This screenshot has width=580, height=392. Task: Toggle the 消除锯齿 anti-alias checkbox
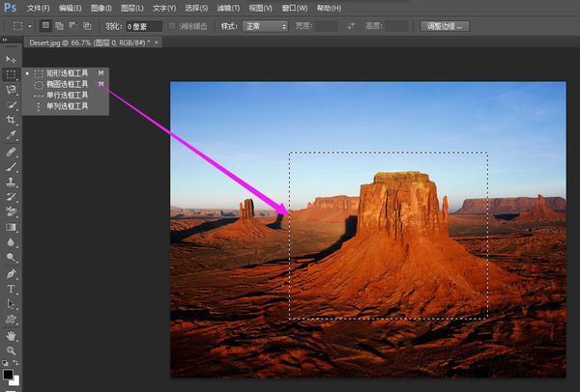point(173,26)
